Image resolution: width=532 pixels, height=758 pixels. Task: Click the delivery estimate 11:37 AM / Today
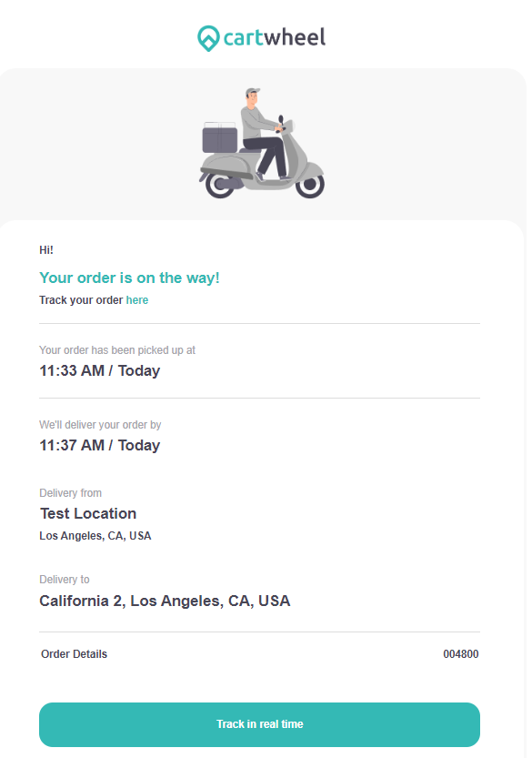click(x=100, y=445)
